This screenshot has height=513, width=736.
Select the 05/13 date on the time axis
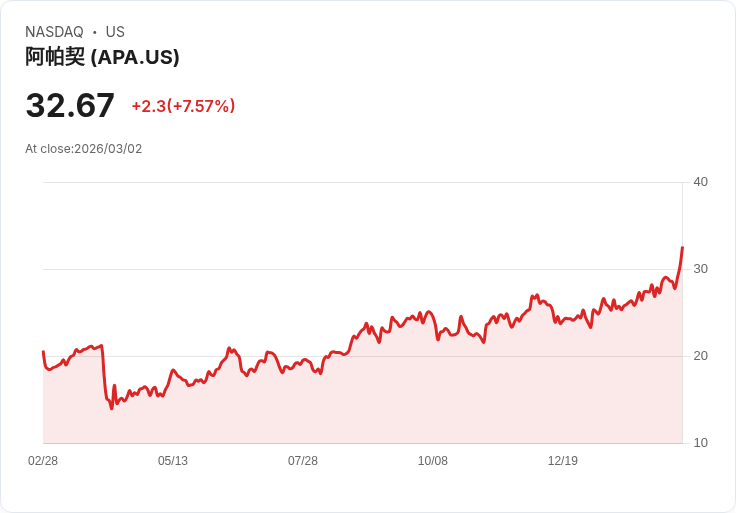click(173, 461)
